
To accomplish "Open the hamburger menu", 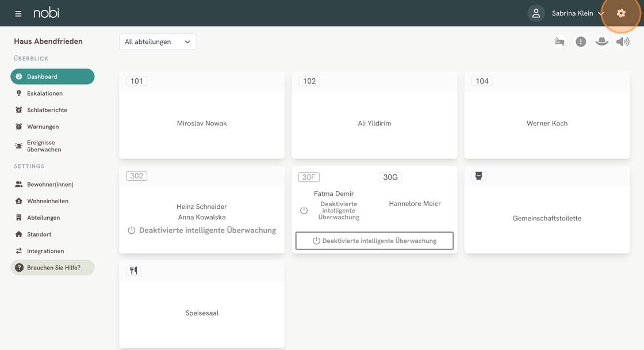I will (18, 13).
